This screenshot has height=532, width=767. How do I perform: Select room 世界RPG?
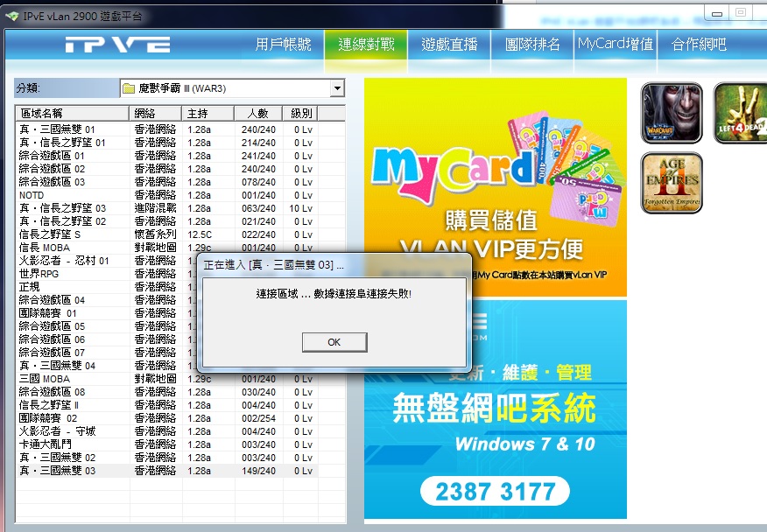tap(107, 274)
